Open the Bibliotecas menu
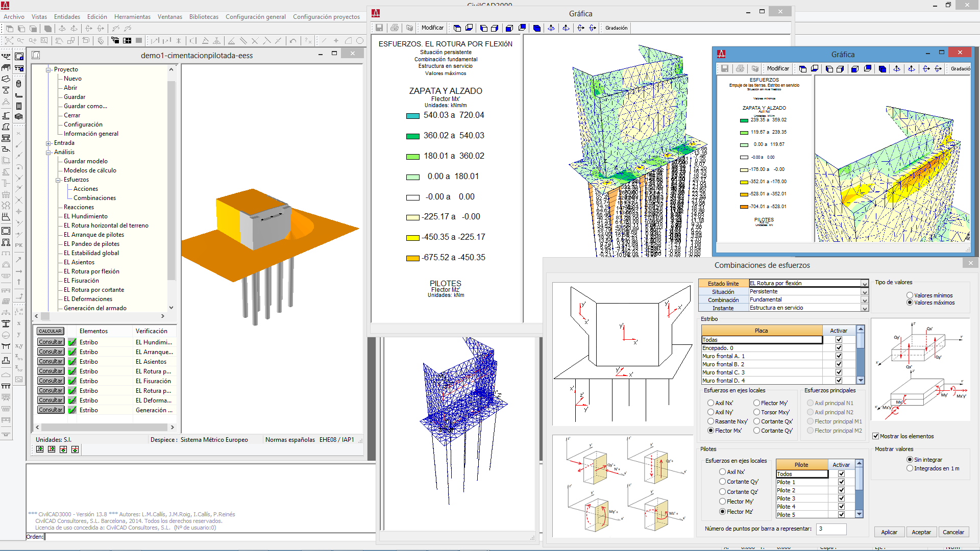 204,17
